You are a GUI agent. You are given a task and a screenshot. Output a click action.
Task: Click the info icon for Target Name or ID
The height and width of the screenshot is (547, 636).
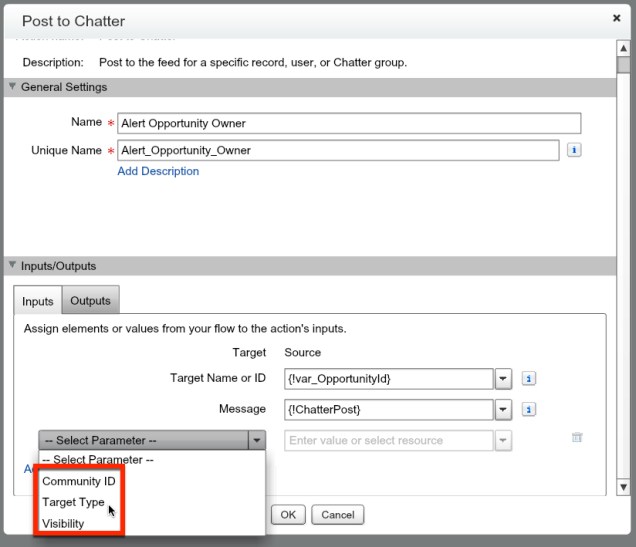point(528,378)
